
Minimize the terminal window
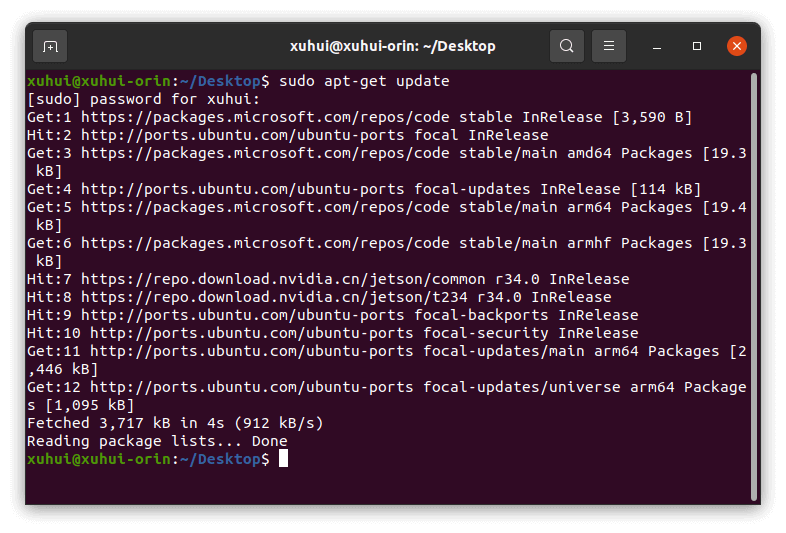[657, 46]
